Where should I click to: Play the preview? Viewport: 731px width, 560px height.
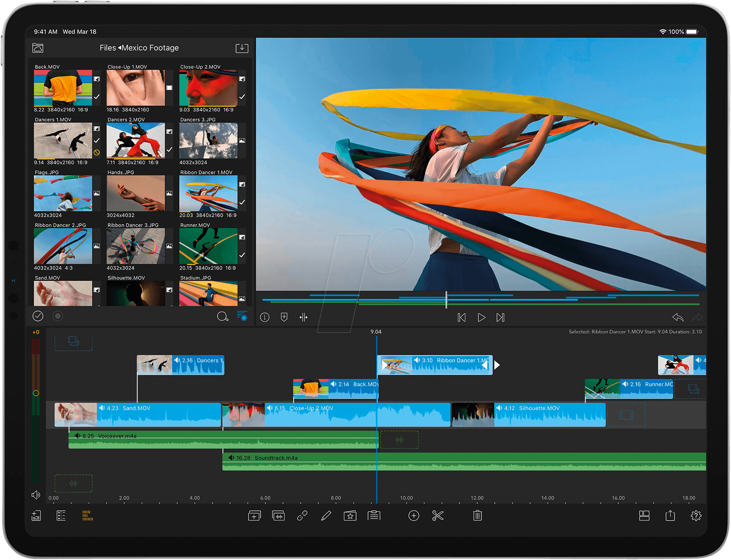pyautogui.click(x=481, y=317)
